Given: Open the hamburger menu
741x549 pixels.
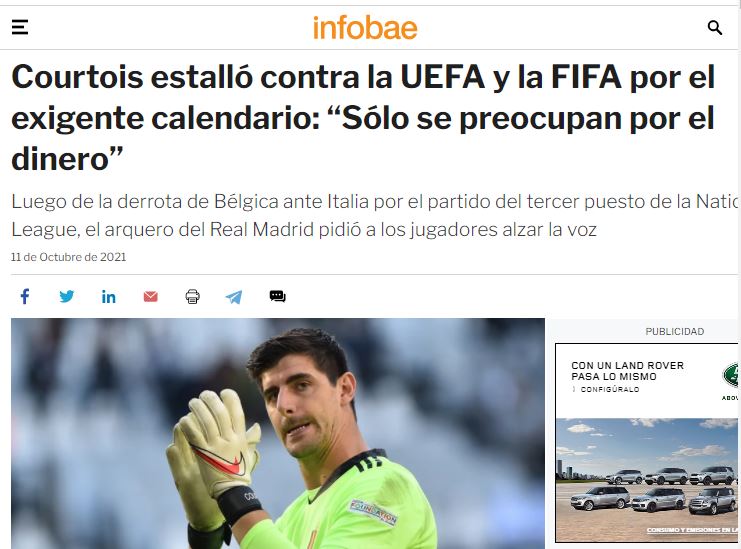Looking at the screenshot, I should [20, 27].
